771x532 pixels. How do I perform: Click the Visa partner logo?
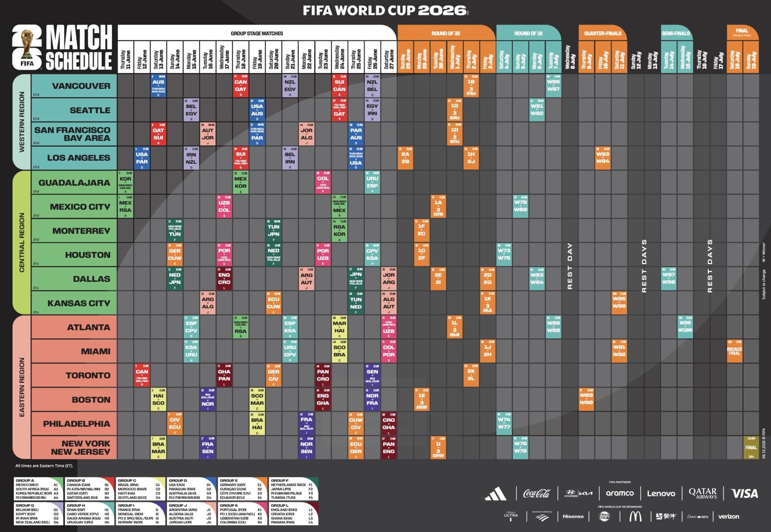coord(744,494)
